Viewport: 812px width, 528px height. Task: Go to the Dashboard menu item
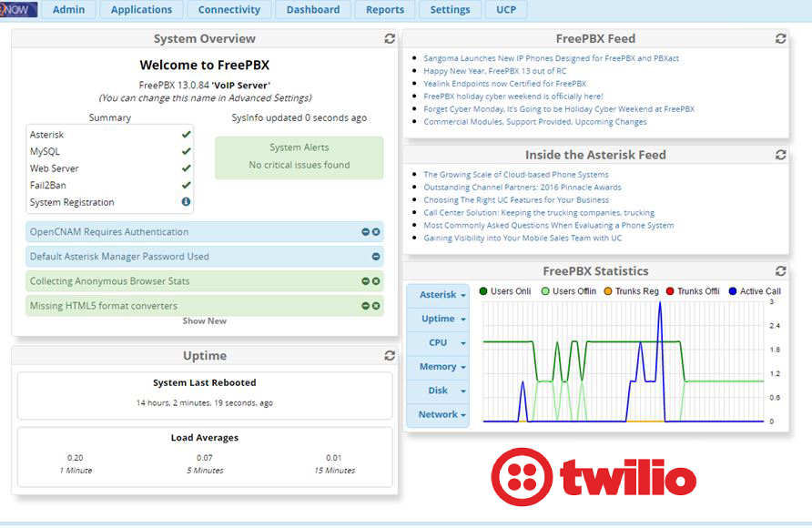[313, 10]
